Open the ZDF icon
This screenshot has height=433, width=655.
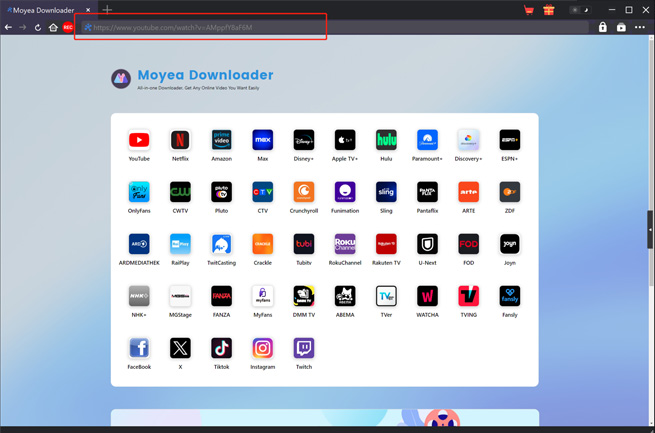tap(510, 192)
